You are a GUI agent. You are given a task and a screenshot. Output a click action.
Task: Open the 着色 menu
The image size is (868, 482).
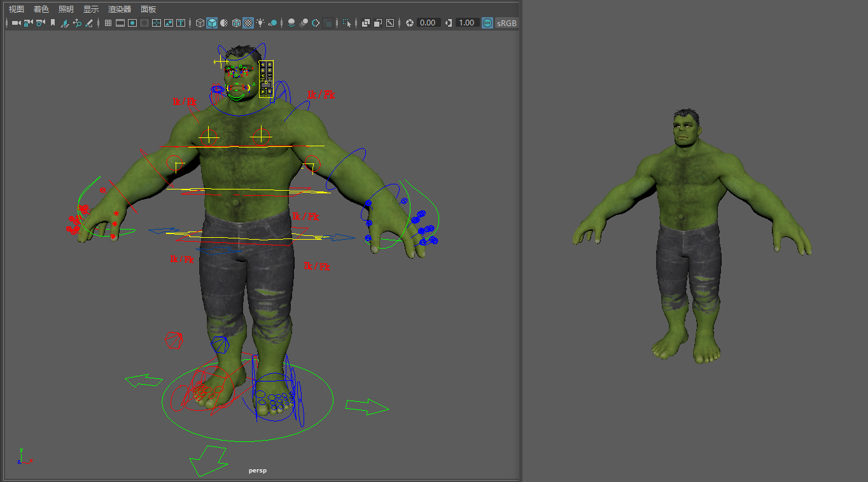coord(41,9)
